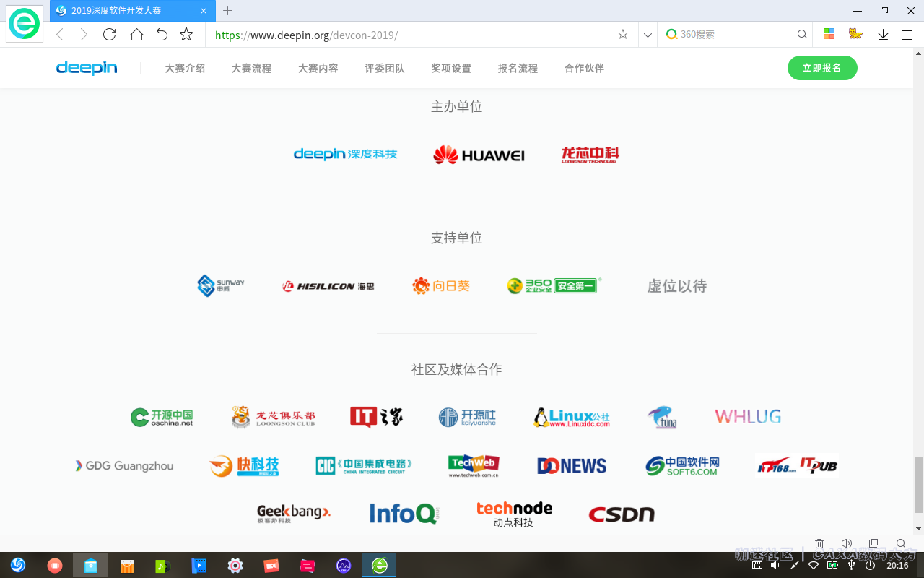This screenshot has height=578, width=924.
Task: Open 大赛流程 navigation item
Action: pyautogui.click(x=251, y=69)
